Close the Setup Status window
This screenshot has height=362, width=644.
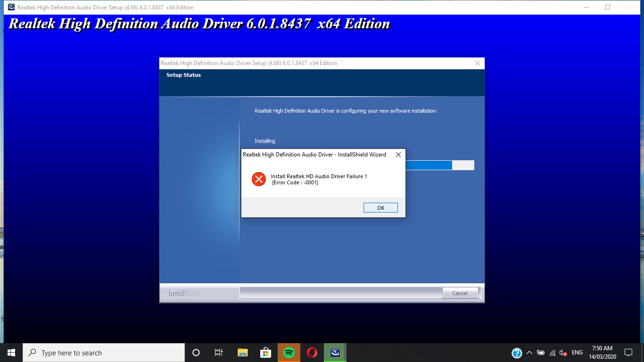pyautogui.click(x=478, y=63)
